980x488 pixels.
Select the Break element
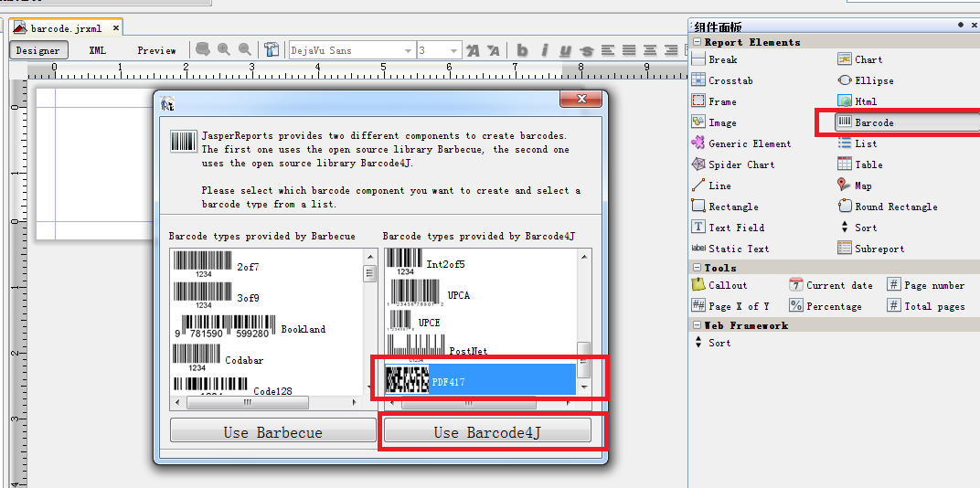714,60
